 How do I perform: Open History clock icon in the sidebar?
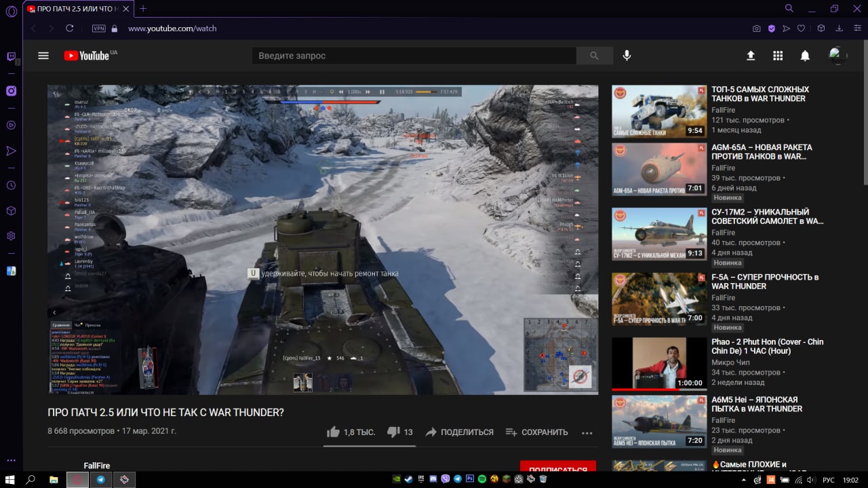11,185
